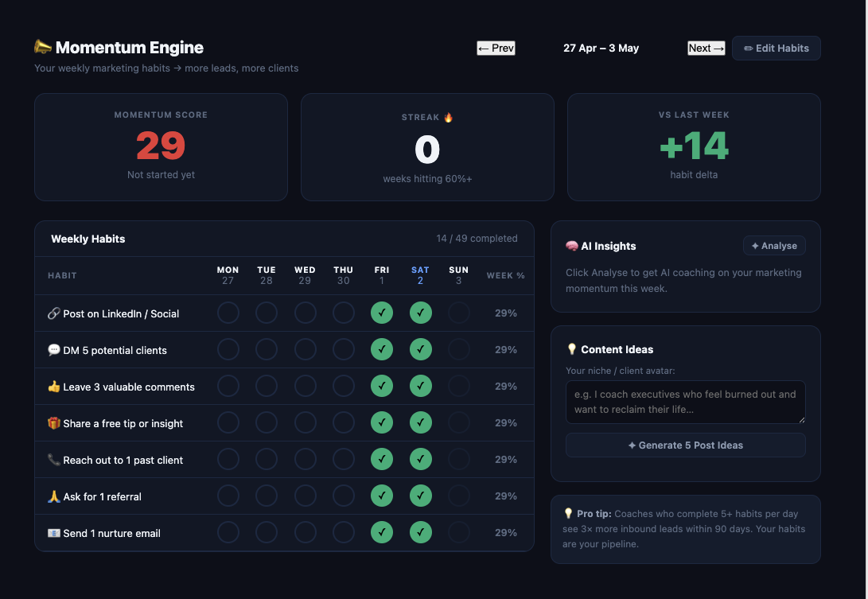The image size is (868, 599).
Task: Click the 29% value in Ask for 1 referral row
Action: coord(506,496)
